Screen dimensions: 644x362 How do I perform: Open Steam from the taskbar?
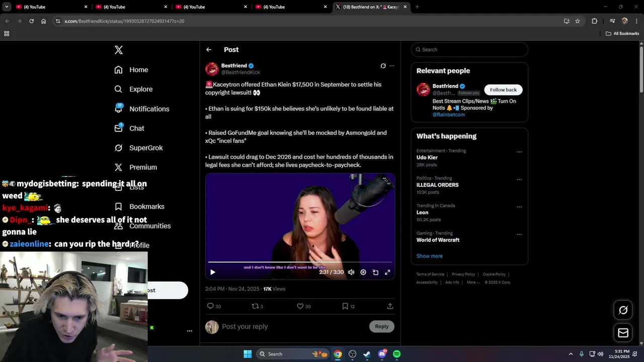(367, 354)
